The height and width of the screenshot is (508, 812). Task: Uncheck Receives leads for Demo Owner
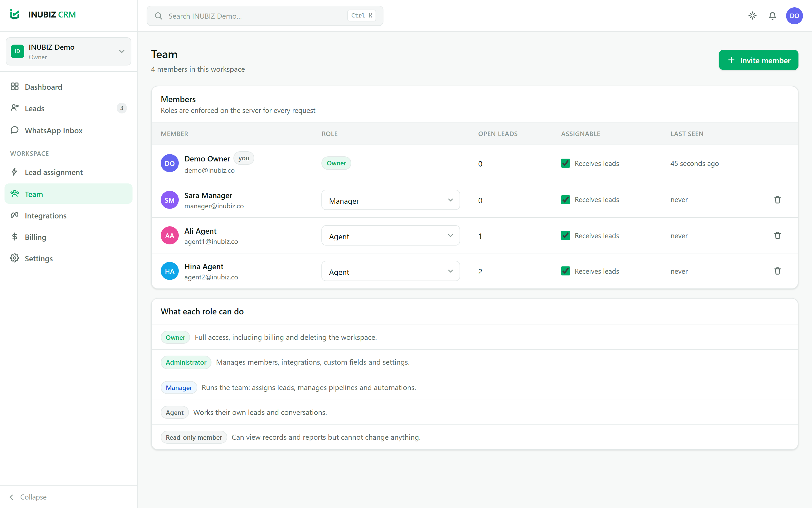coord(565,163)
